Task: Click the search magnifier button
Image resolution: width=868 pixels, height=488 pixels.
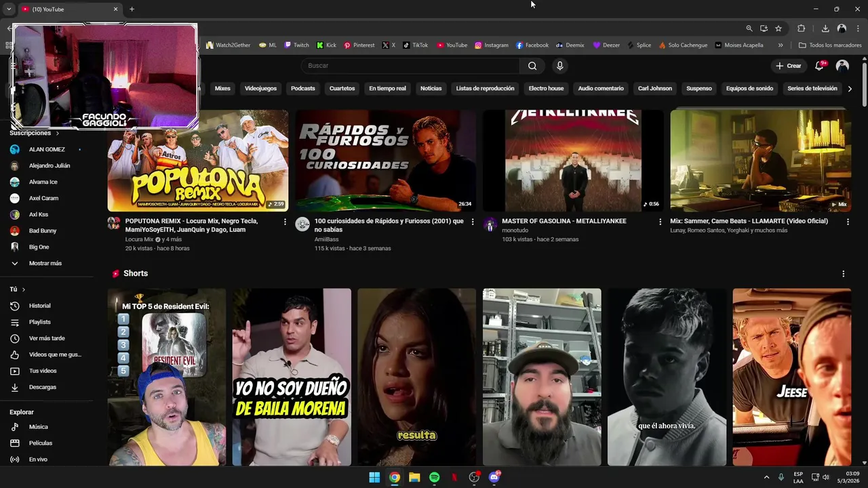Action: pyautogui.click(x=532, y=66)
